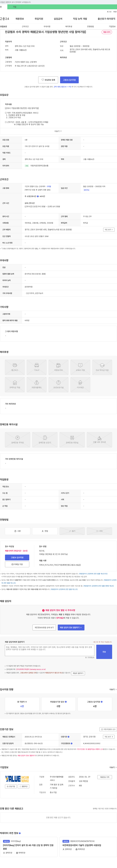Screen dimensions: 117x868
Task: Click 고용24 입사지원 under 접수 마감일
Action: [x=17, y=558]
